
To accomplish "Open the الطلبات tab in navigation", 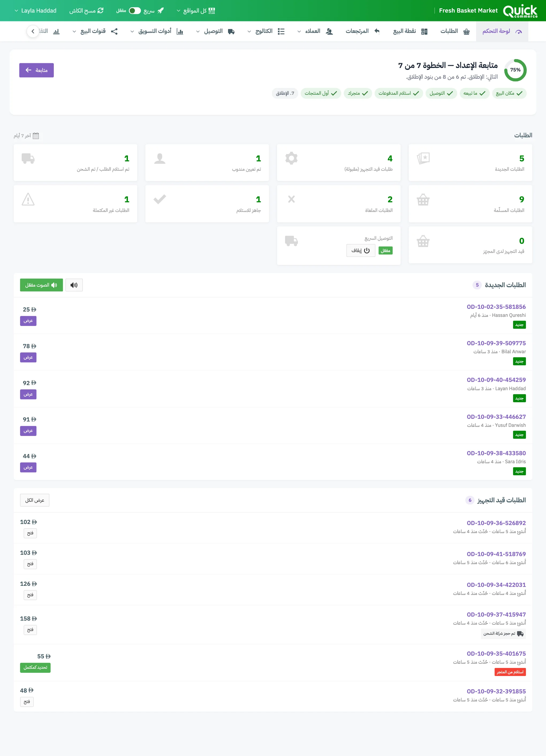I will [x=455, y=31].
